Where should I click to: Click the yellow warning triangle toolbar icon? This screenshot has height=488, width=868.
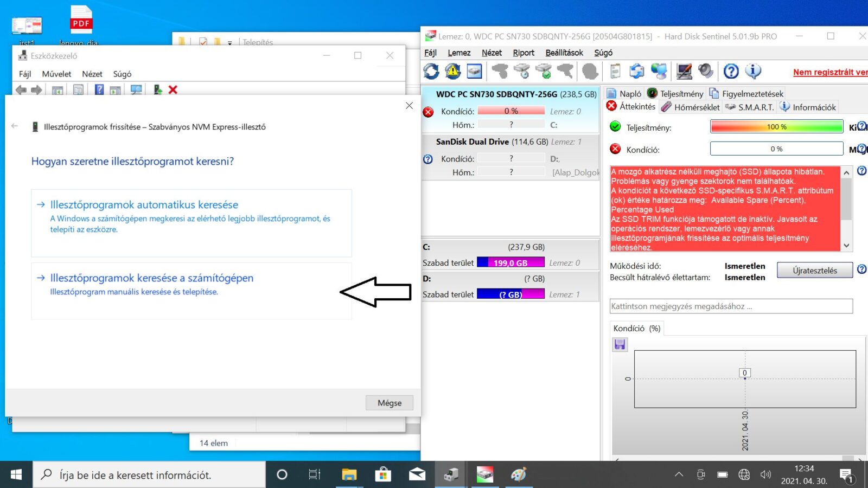pyautogui.click(x=453, y=71)
